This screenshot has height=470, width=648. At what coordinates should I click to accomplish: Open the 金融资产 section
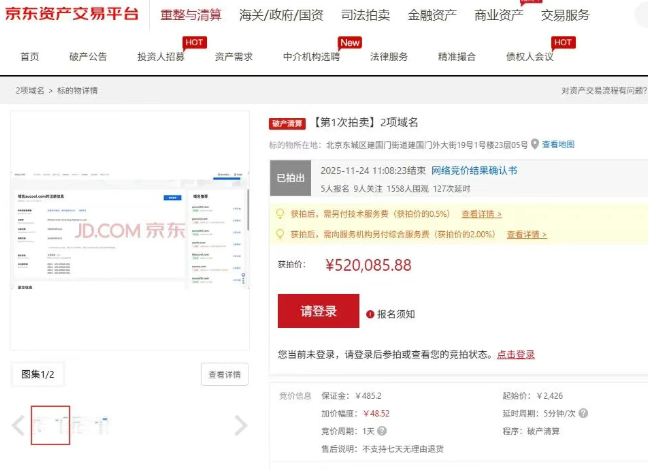point(432,15)
